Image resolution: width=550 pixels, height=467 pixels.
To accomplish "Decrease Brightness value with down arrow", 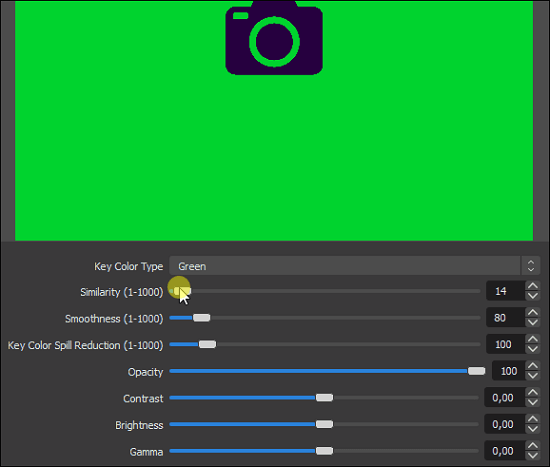I will [x=532, y=429].
